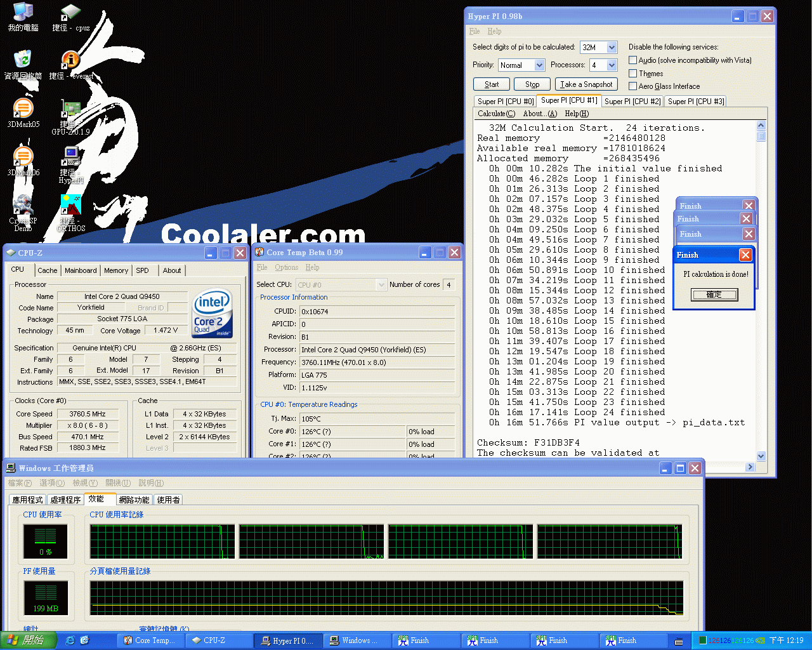
Task: Switch to Core Temp taskbar button
Action: [150, 640]
